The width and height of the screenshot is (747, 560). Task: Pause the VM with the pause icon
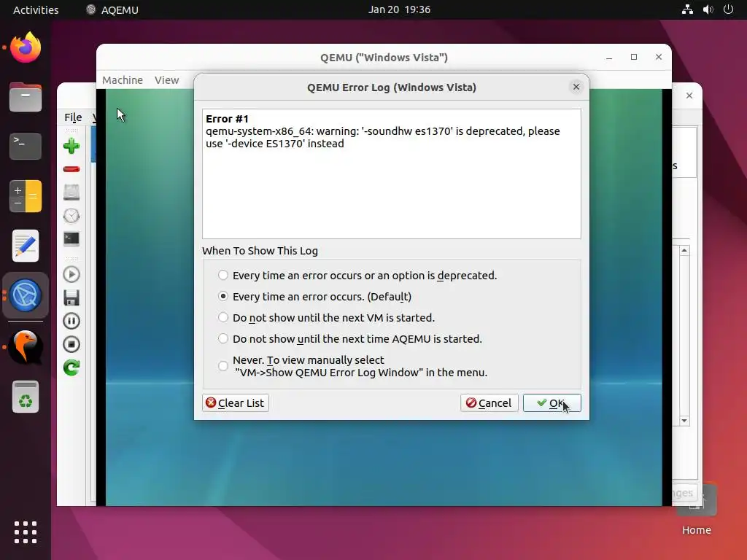[x=71, y=321]
